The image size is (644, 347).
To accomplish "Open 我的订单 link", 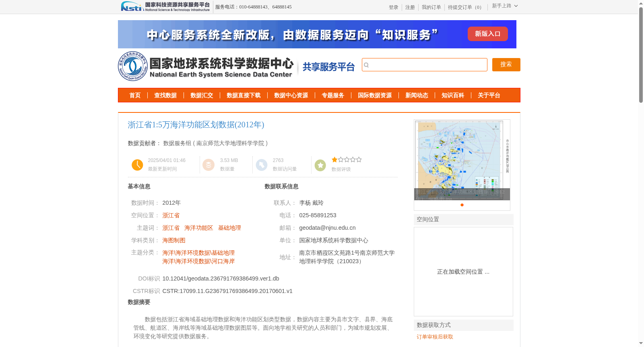I will pyautogui.click(x=431, y=7).
